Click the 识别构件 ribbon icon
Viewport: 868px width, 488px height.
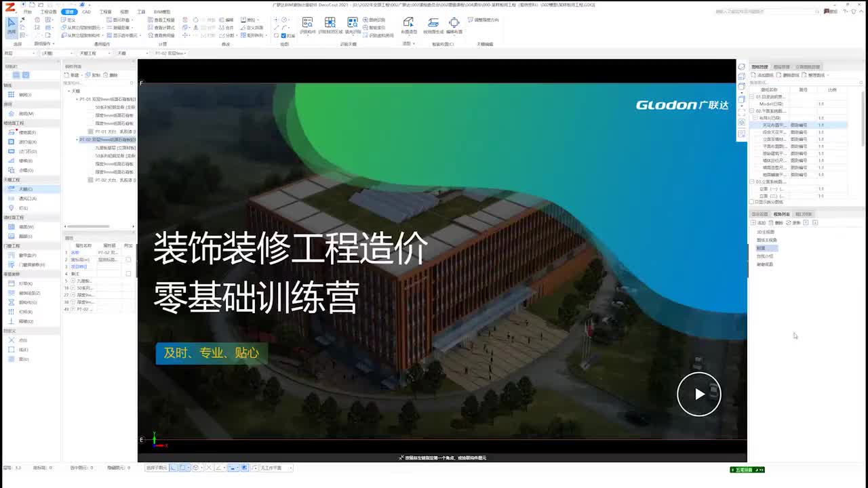[307, 26]
